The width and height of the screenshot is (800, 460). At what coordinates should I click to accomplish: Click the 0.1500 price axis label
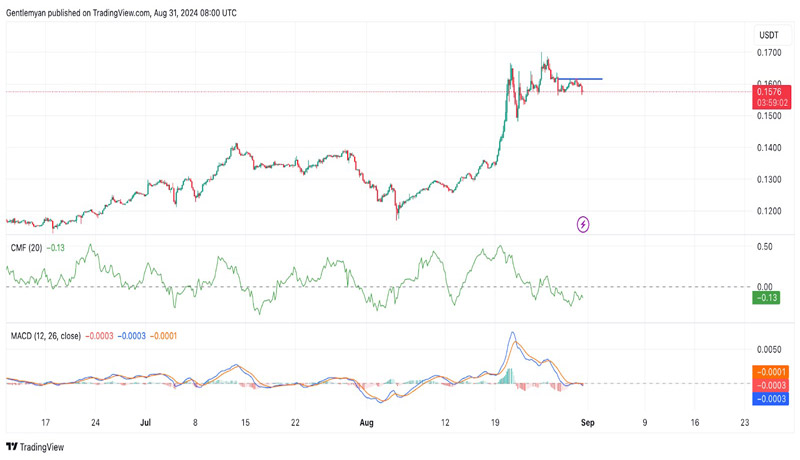click(769, 116)
